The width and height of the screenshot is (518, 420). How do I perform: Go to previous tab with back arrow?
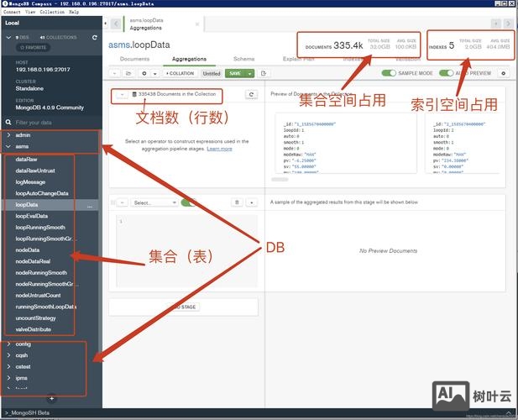point(116,24)
